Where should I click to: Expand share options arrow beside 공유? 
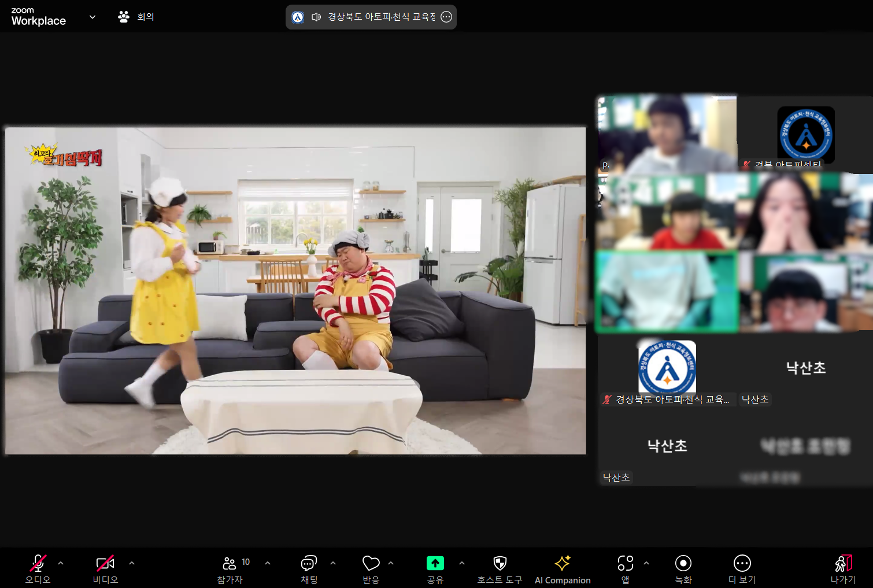point(462,563)
